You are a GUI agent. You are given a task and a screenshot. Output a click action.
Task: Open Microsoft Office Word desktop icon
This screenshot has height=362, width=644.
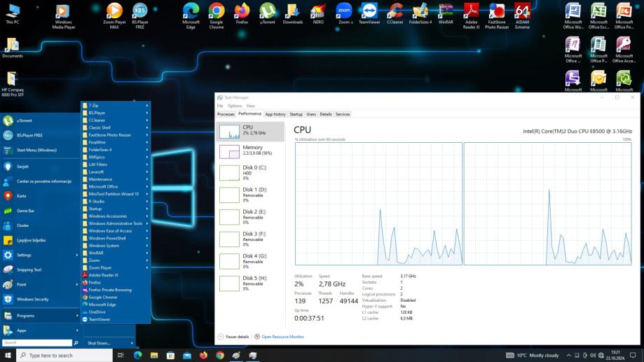coord(573,16)
